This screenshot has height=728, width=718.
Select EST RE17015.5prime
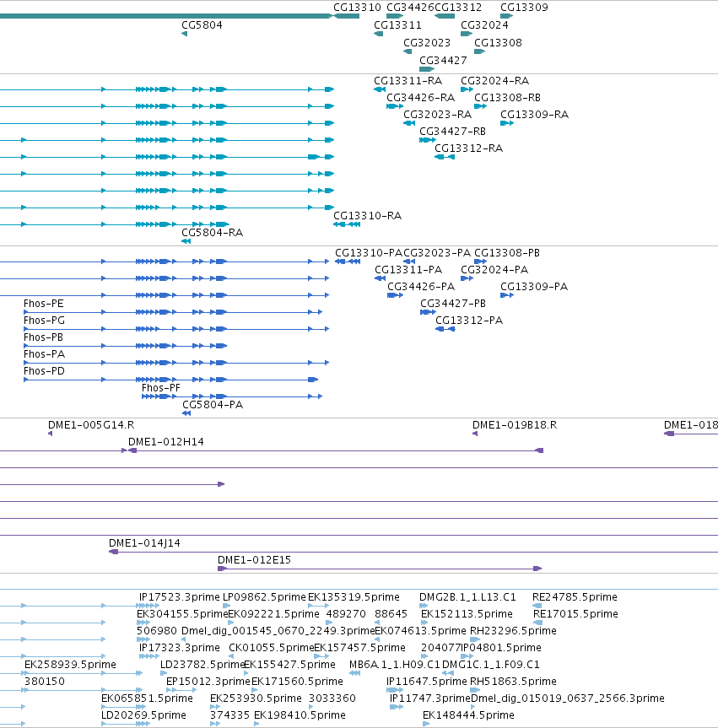tap(575, 614)
